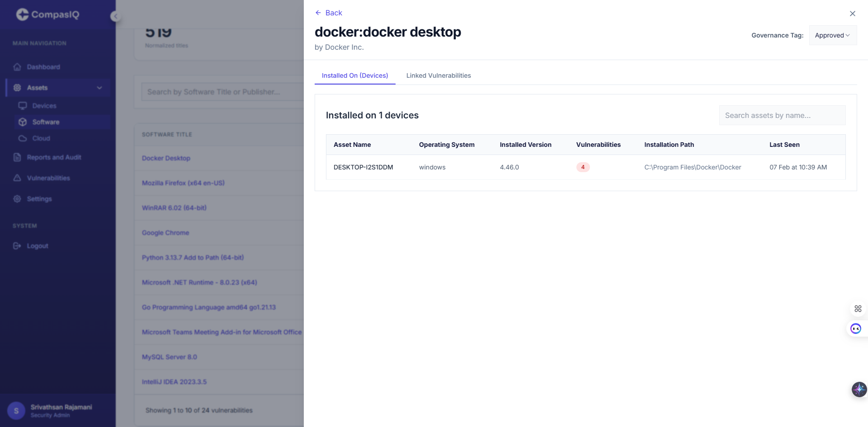Click the Logout exit icon
Viewport: 868px width, 427px height.
tap(17, 246)
